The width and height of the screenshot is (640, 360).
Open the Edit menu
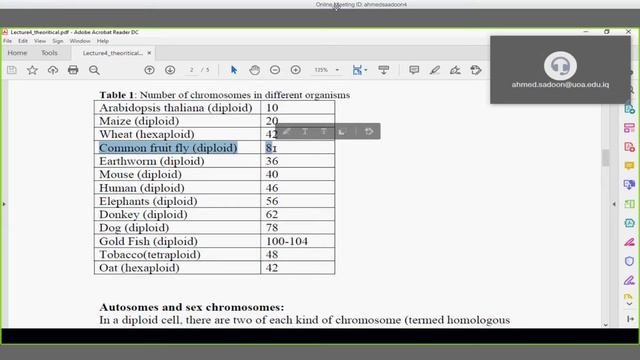tap(23, 41)
